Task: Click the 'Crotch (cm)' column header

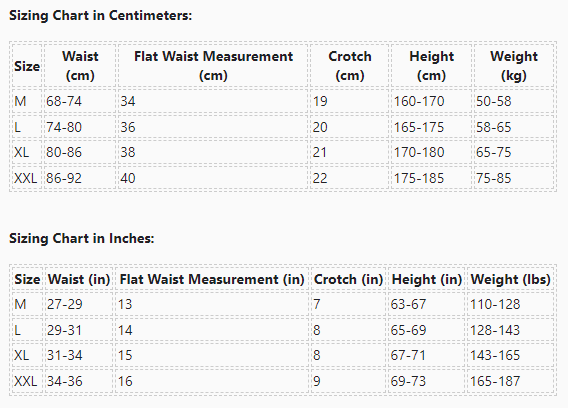Action: (350, 66)
